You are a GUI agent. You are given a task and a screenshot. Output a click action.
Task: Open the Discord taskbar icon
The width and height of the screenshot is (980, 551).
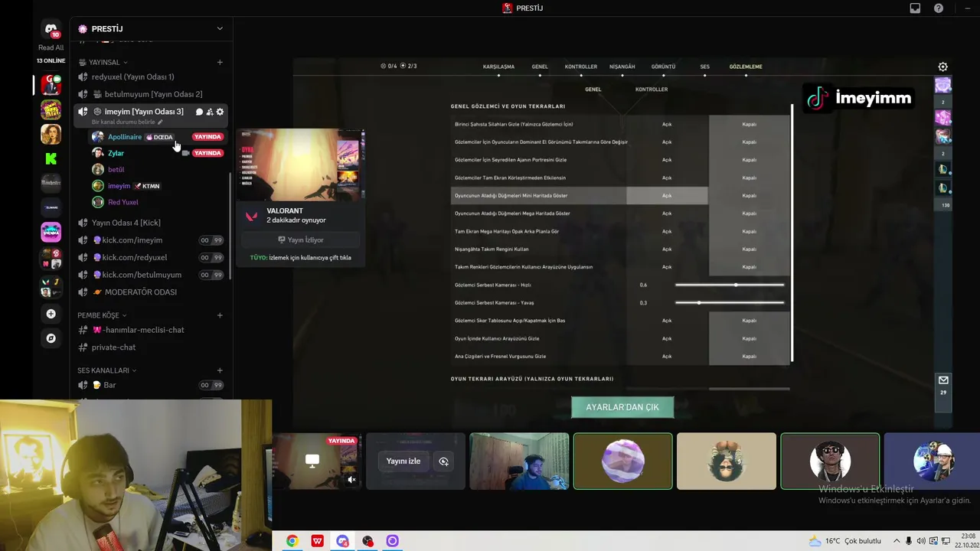[342, 541]
